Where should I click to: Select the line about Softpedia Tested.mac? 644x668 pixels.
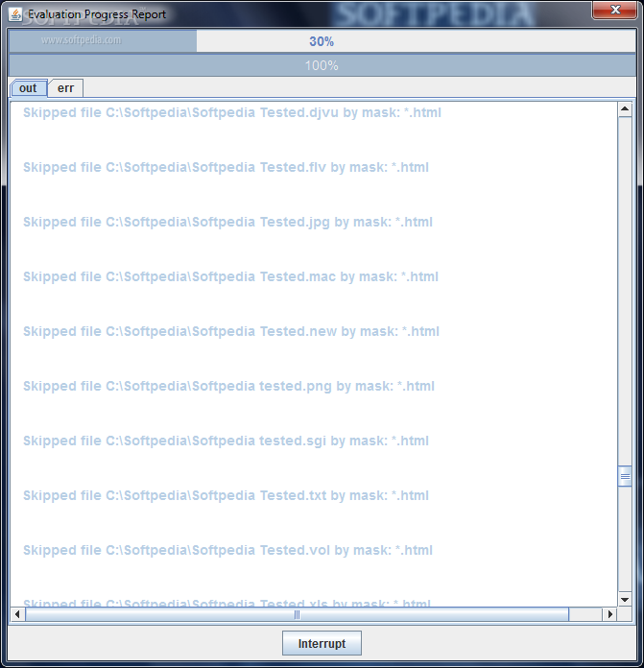point(230,277)
